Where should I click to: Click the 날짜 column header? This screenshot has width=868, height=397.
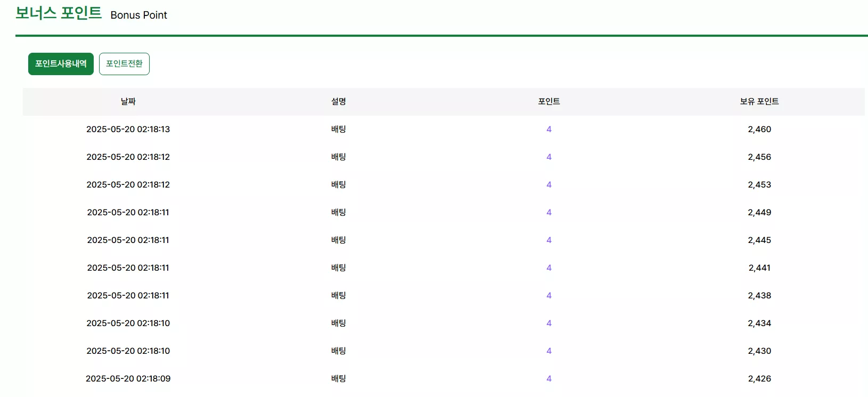coord(128,101)
